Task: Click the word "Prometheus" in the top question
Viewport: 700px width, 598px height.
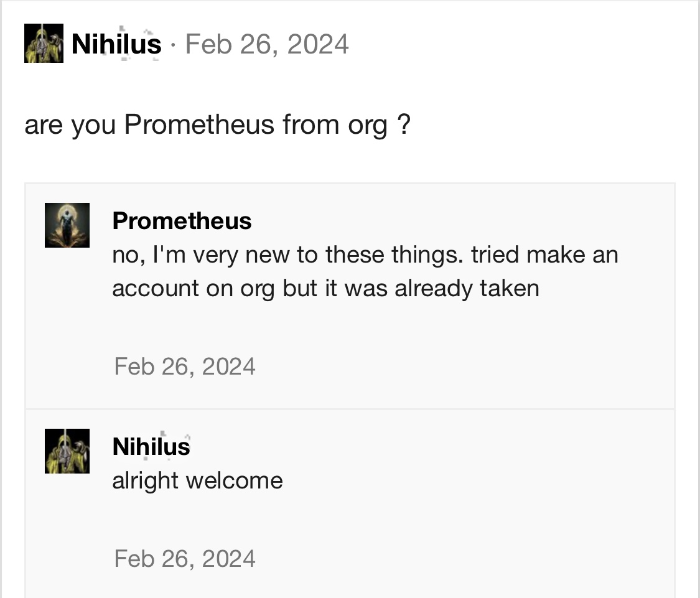Action: pyautogui.click(x=200, y=125)
